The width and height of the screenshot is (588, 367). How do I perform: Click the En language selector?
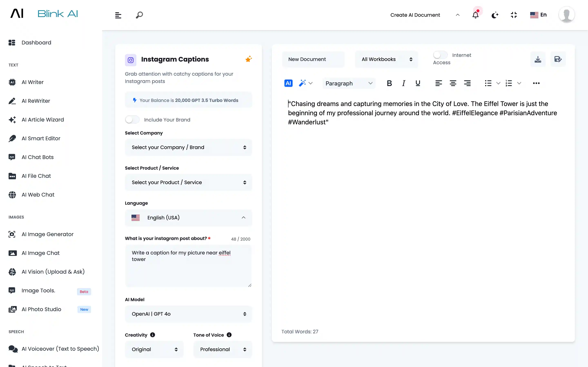(538, 15)
